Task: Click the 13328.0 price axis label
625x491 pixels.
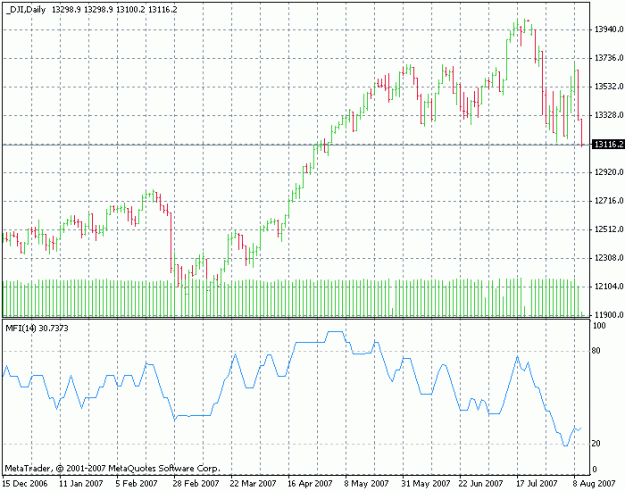Action: 609,115
